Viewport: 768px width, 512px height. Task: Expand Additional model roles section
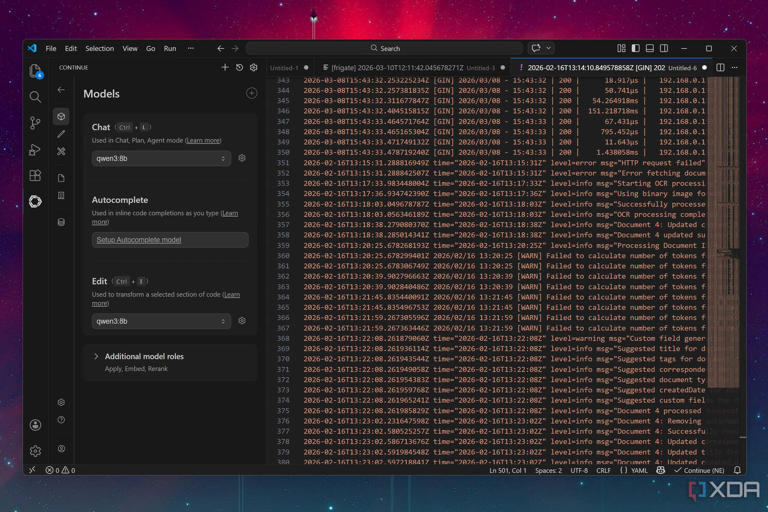pyautogui.click(x=144, y=357)
